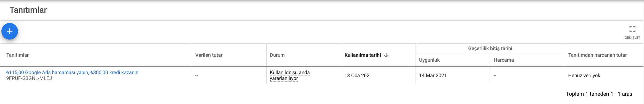Click the Durum column header
This screenshot has height=104, width=644.
277,55
